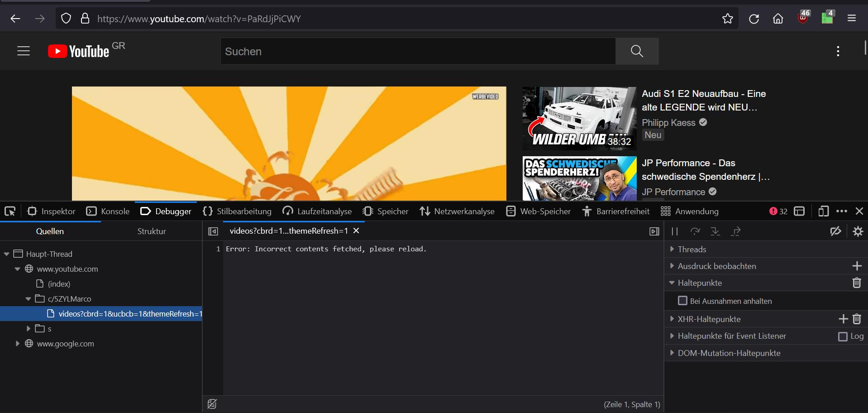Switch to the Konsole tab
This screenshot has width=868, height=413.
(114, 211)
